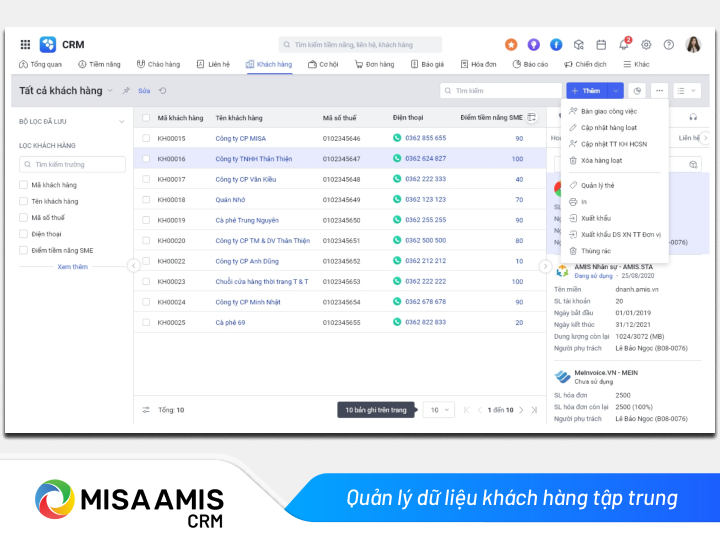Check the row KH00015 checkbox

146,138
